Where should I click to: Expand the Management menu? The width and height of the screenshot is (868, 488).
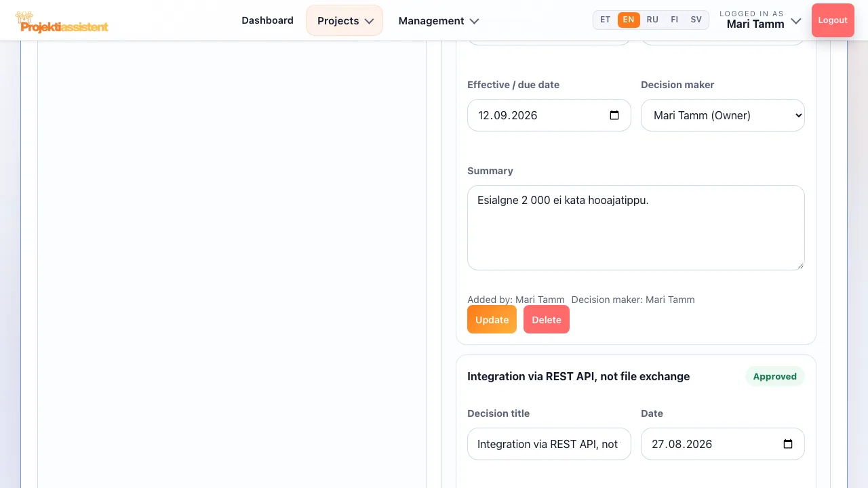tap(439, 20)
